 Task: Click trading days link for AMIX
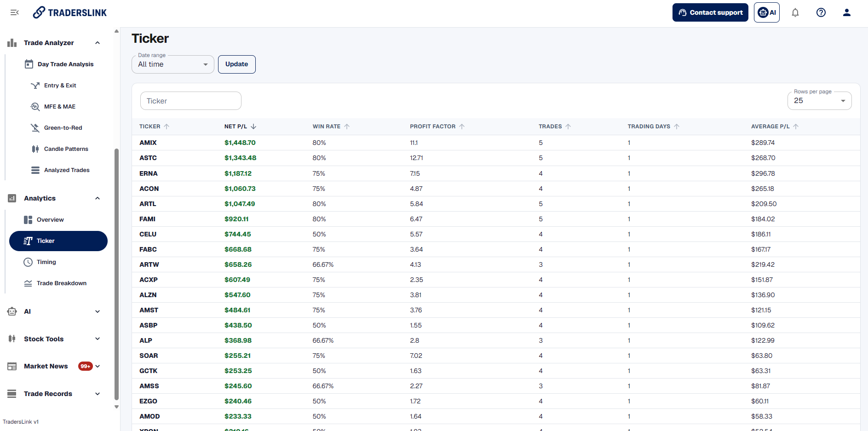coord(629,143)
